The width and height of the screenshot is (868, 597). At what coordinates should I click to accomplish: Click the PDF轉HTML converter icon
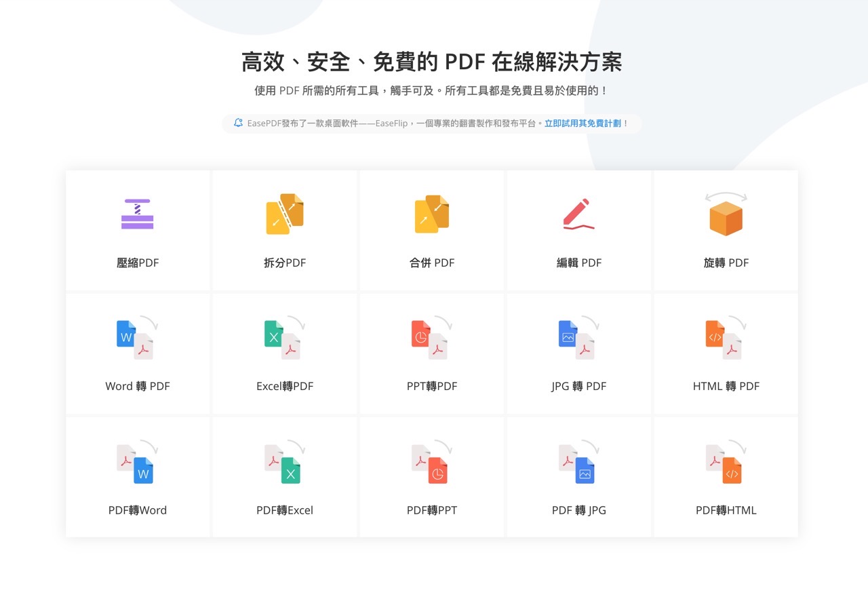coord(726,462)
